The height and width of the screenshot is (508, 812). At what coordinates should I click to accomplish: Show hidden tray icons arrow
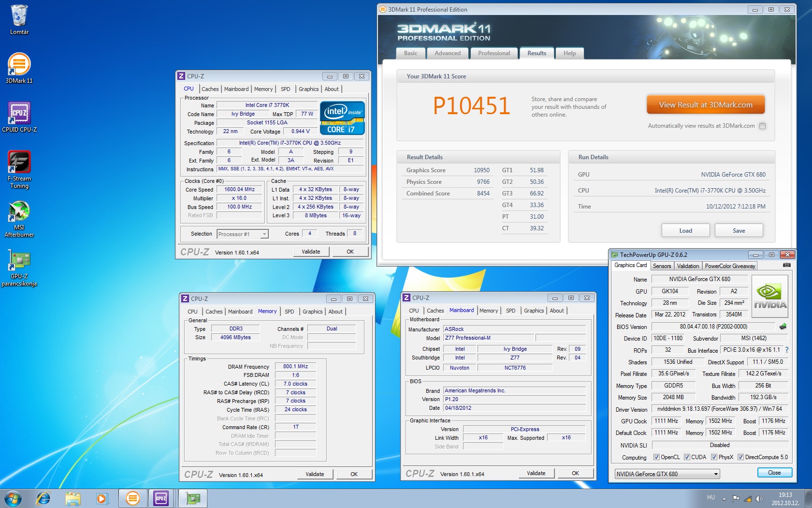[x=724, y=498]
